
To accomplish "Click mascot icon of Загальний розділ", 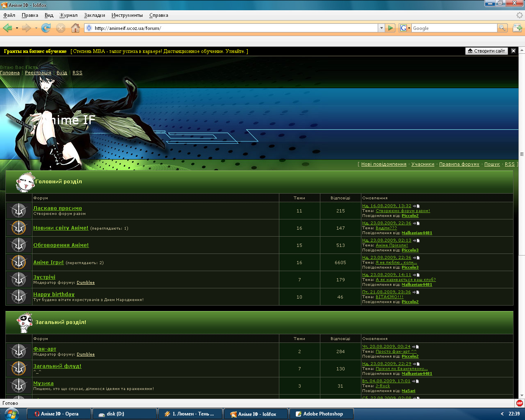I will point(25,323).
